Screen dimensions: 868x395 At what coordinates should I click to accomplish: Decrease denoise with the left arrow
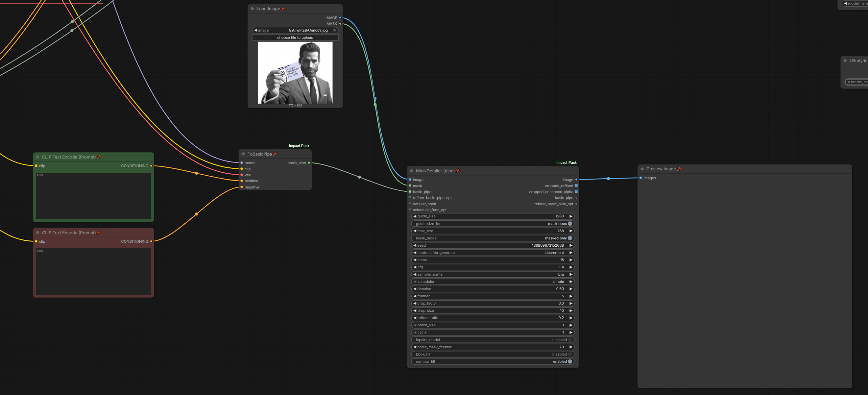point(415,289)
